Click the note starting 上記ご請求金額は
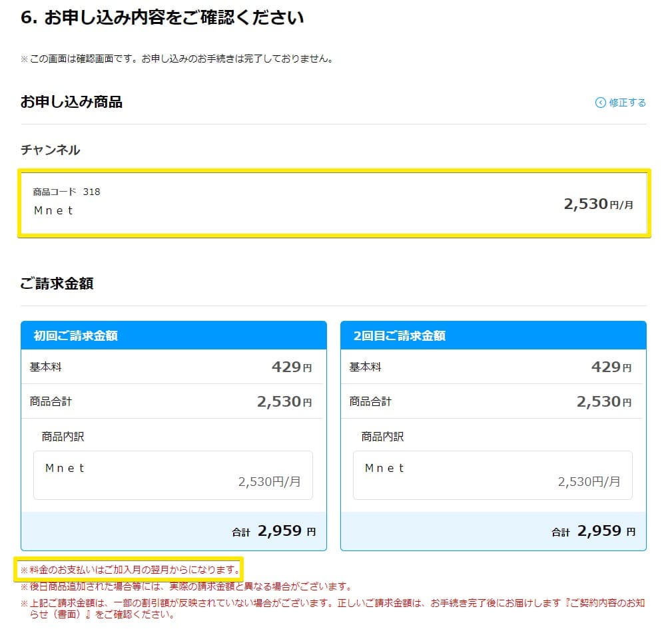The height and width of the screenshot is (635, 672). (333, 608)
